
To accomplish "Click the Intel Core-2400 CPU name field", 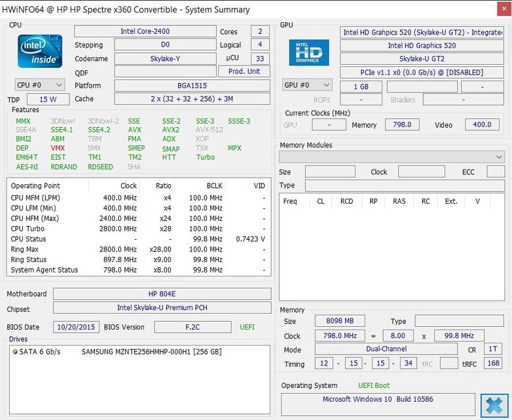I will click(145, 31).
